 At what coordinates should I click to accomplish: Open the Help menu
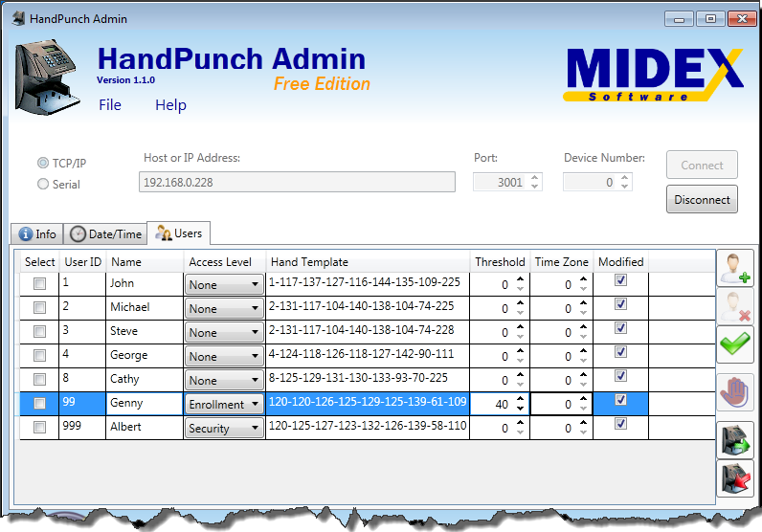[170, 105]
